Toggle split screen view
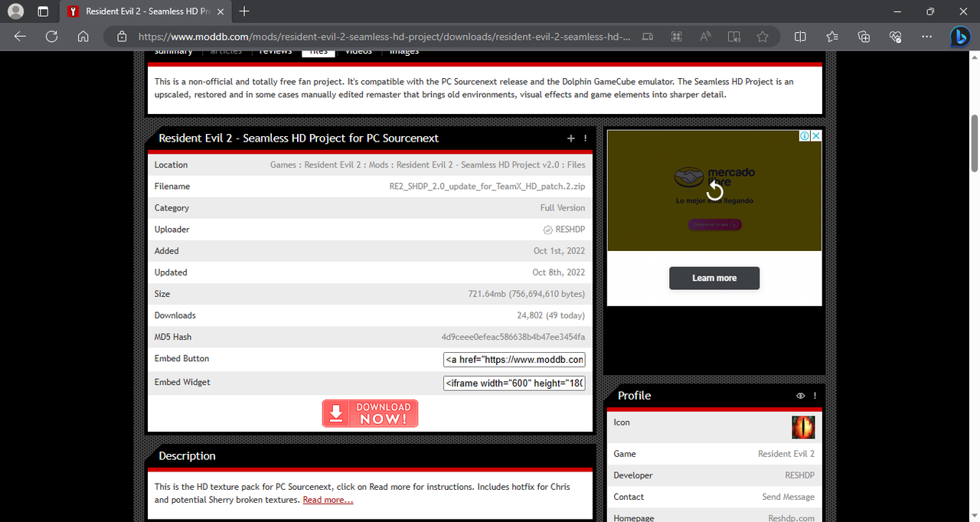 (800, 36)
